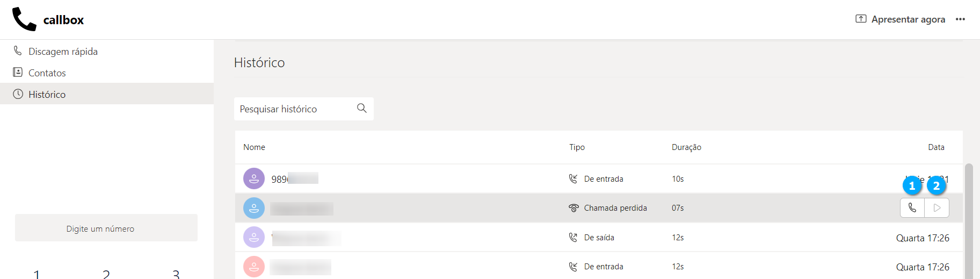Click the Data column header

click(936, 147)
